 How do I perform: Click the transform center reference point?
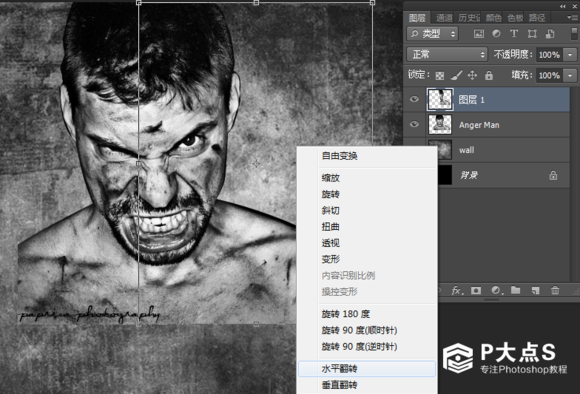pos(256,163)
